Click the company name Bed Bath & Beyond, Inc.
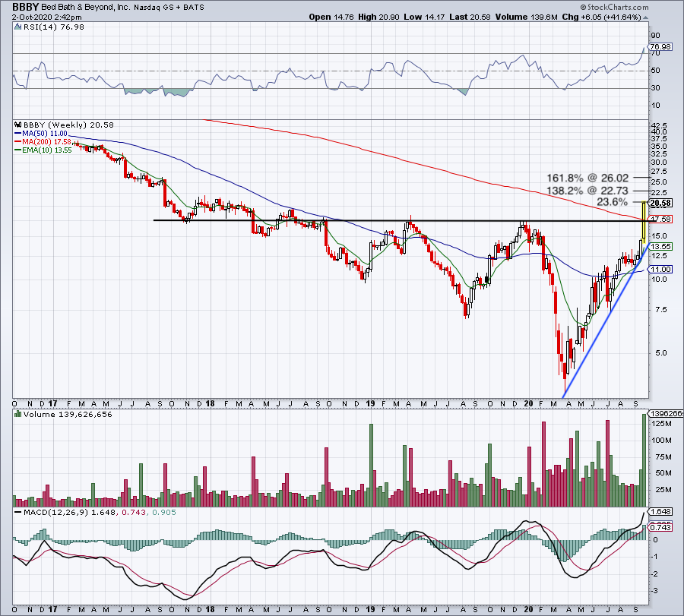Viewport: 684px width, 616px height. click(85, 8)
